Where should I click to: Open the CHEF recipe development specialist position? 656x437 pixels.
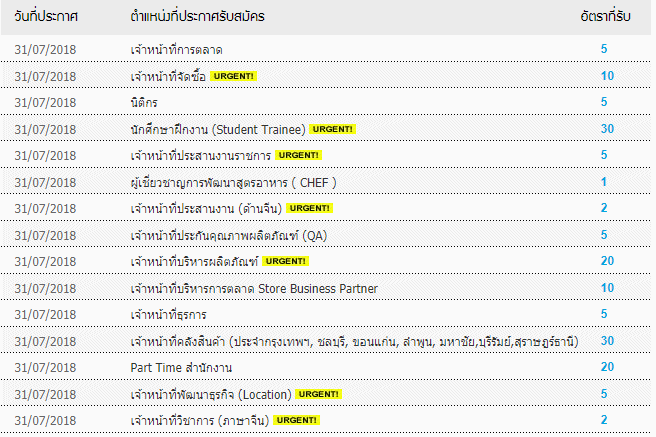coord(233,182)
